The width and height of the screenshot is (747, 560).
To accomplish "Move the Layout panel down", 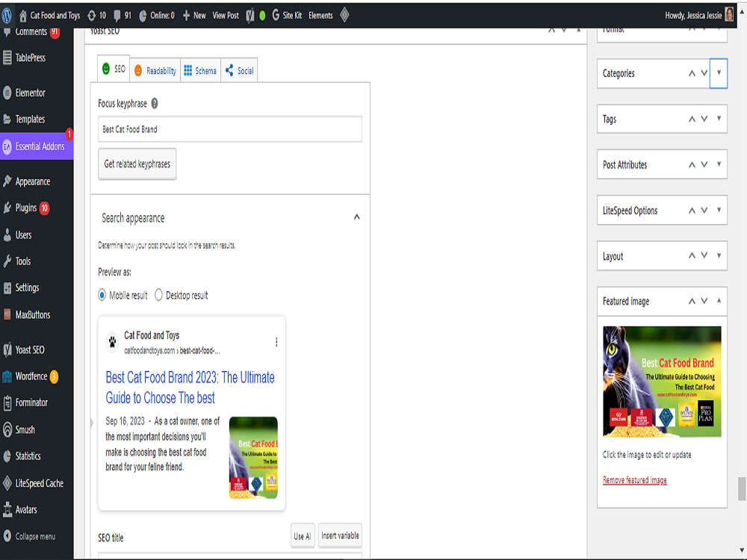I will point(704,255).
